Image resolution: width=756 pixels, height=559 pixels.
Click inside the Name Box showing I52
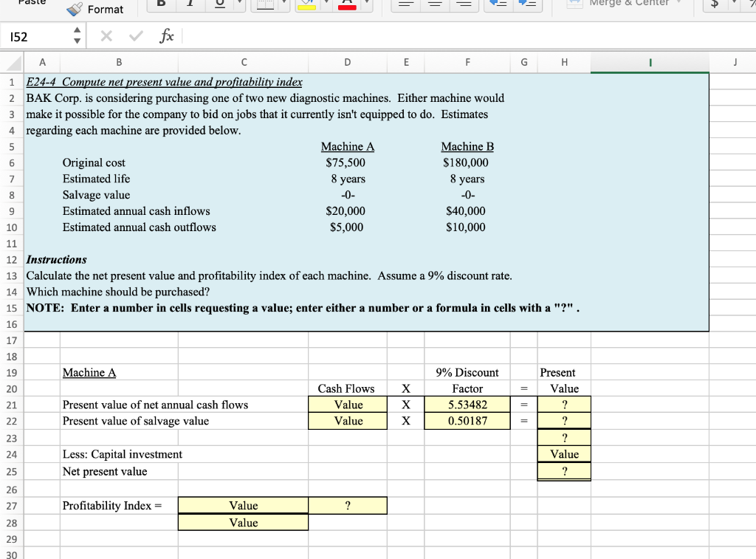(x=33, y=35)
